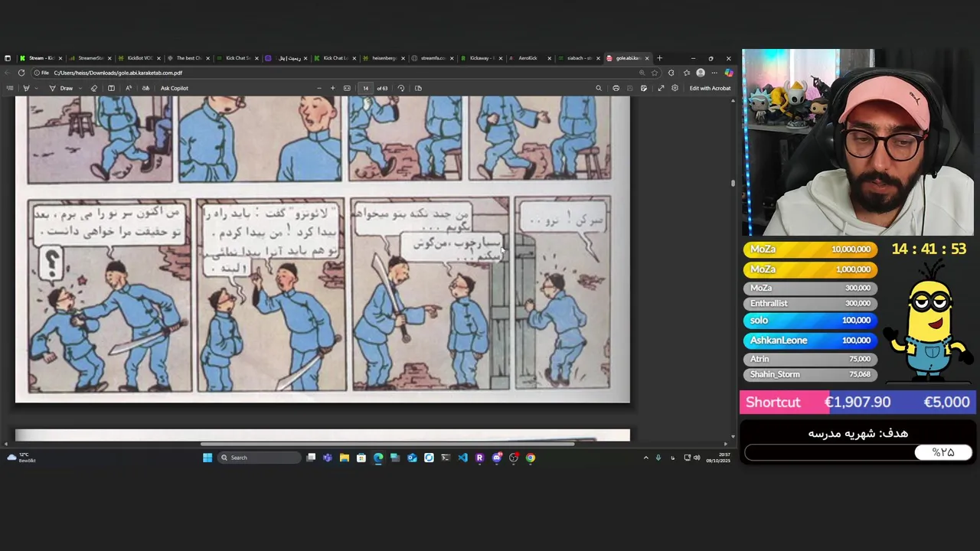Click the vertical scrollbar down arrow
Viewport: 980px width, 551px height.
733,436
